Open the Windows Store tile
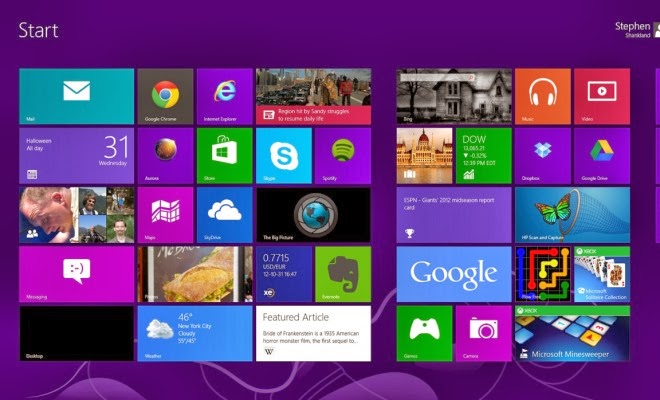 point(225,156)
